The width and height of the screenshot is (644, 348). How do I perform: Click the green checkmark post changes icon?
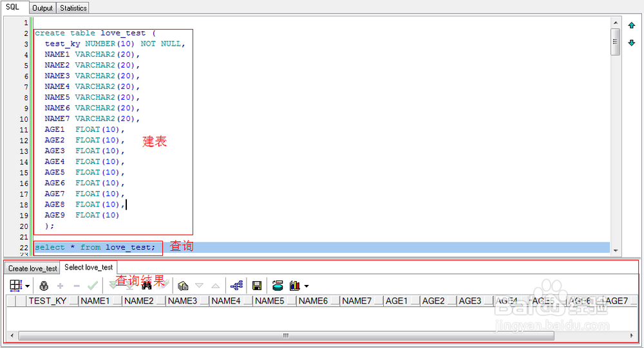93,286
